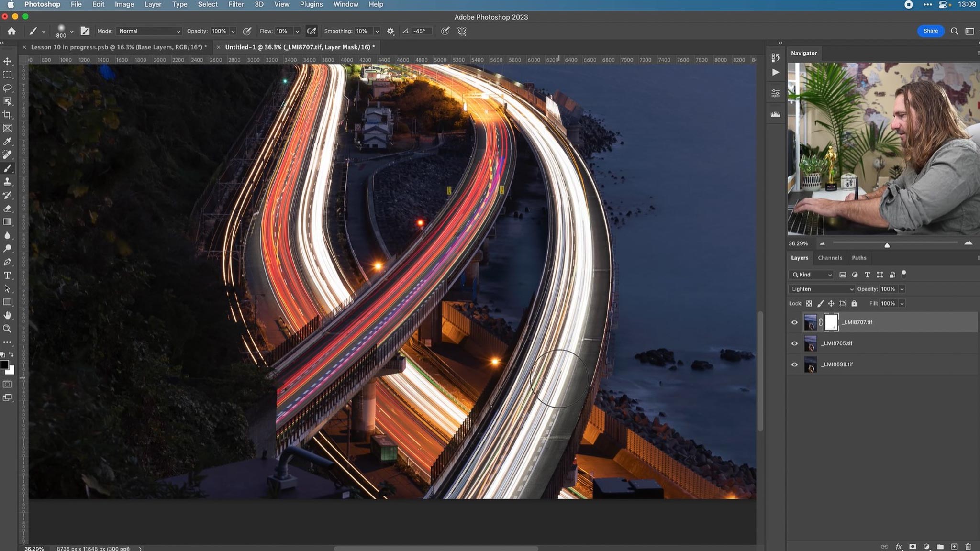
Task: Open the Filter menu
Action: tap(236, 4)
